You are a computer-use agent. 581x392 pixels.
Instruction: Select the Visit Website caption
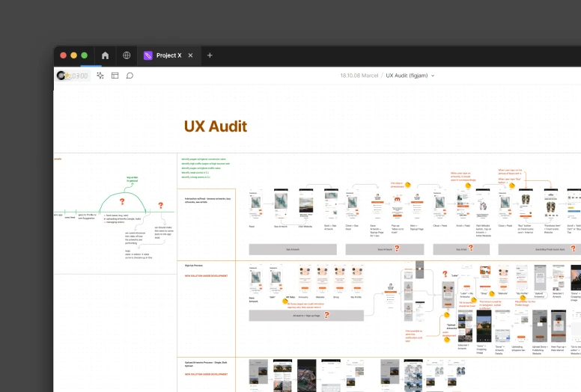(x=305, y=226)
